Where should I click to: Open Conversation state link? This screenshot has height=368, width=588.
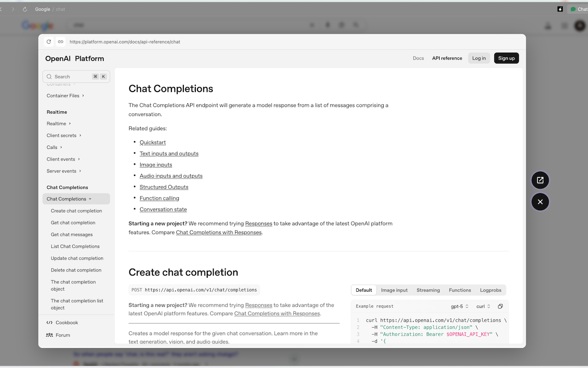[163, 209]
